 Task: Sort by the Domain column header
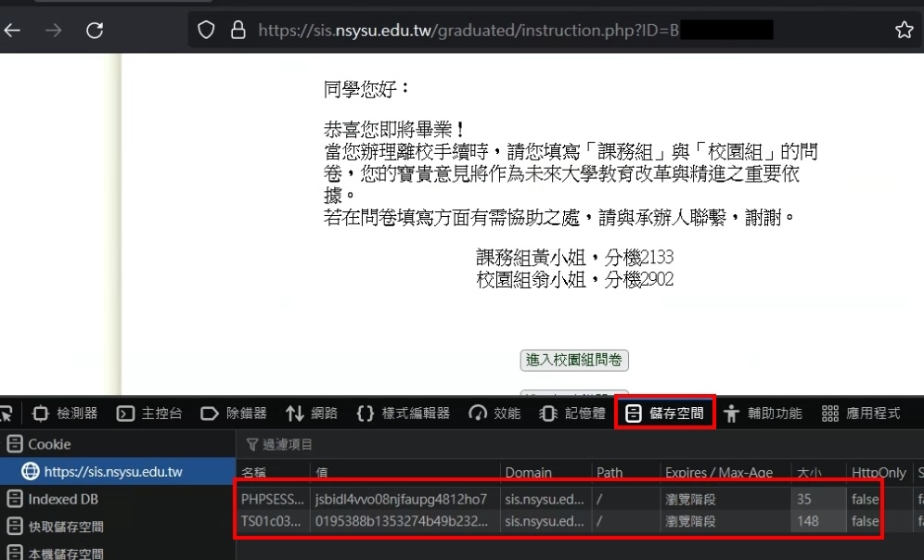click(529, 472)
